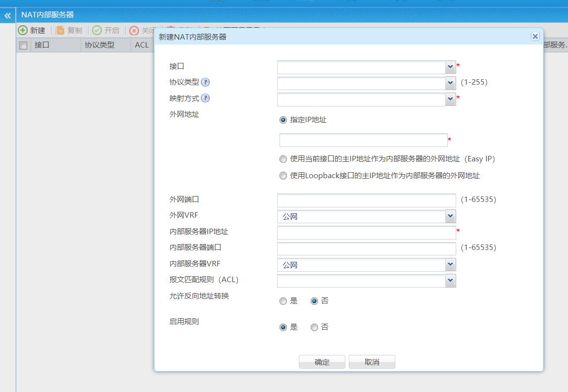The height and width of the screenshot is (392, 568).
Task: Click the 内部服务器IP地址 input field
Action: 366,233
